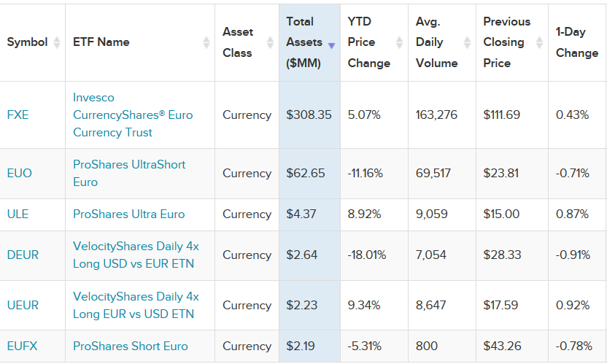Screen dimensions: 607x364
Task: Select the 163,276 daily volume value
Action: click(436, 115)
